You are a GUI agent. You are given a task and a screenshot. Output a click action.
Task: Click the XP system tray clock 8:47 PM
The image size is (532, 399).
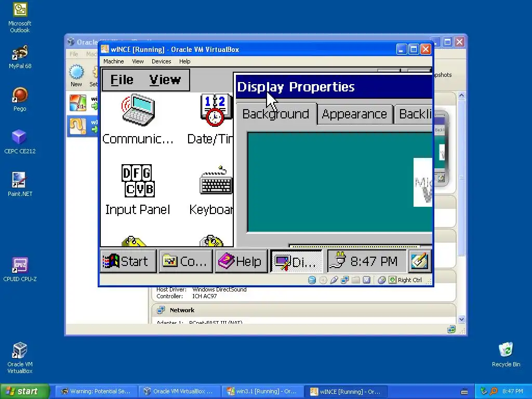[x=513, y=391]
